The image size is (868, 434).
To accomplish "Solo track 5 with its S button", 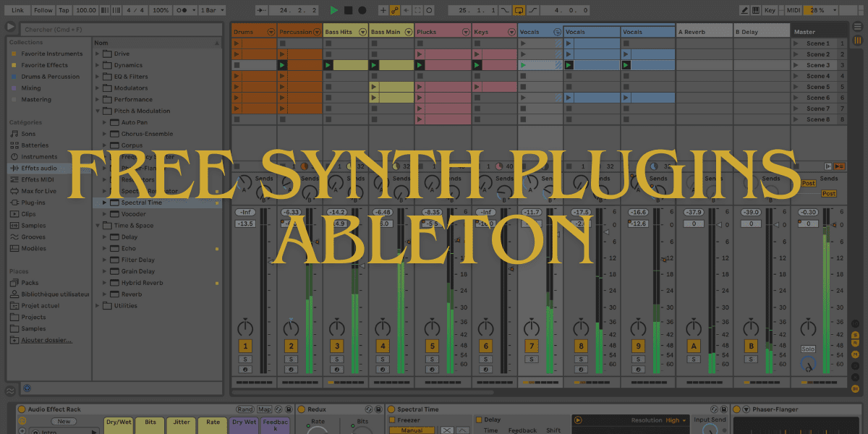I will (432, 359).
